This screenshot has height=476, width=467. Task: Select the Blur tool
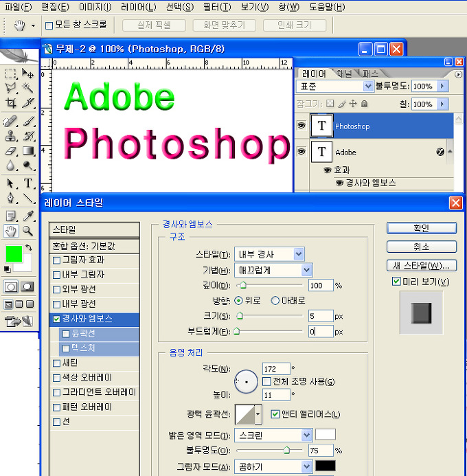tap(10, 166)
